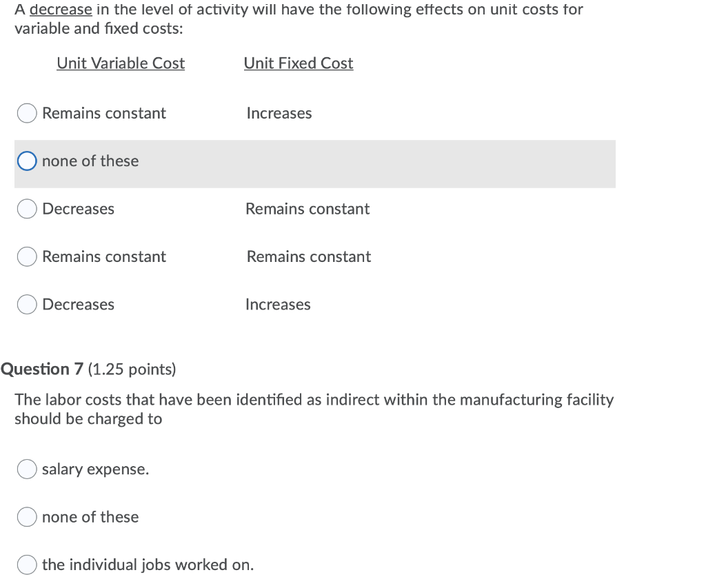This screenshot has width=706, height=588.
Task: Select the 'Remains constant / Increases' option
Action: click(x=26, y=112)
